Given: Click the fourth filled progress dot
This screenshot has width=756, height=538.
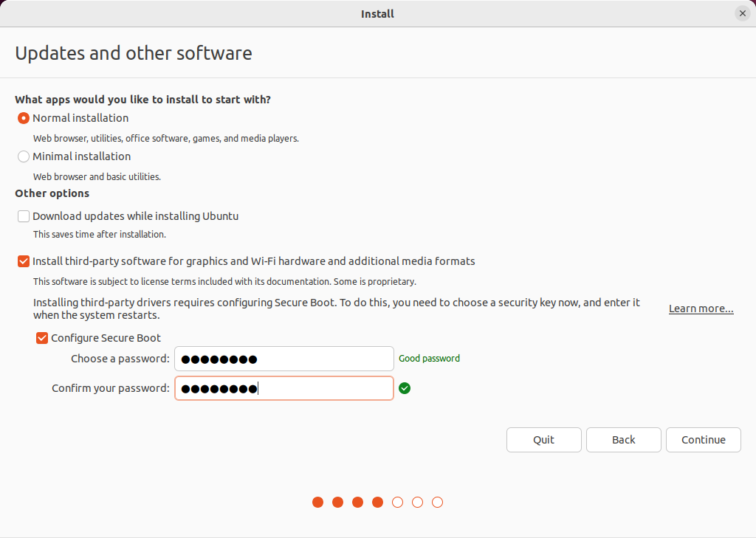Looking at the screenshot, I should click(x=378, y=503).
